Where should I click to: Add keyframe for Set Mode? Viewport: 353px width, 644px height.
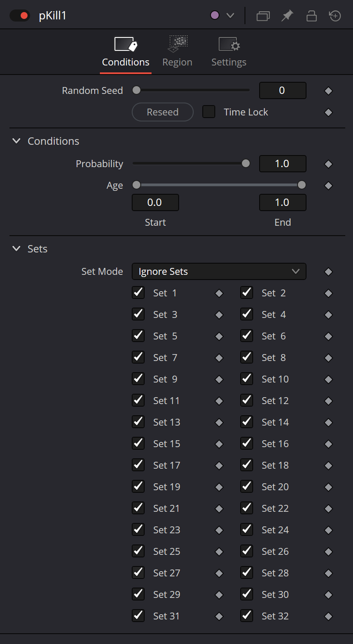(x=328, y=272)
